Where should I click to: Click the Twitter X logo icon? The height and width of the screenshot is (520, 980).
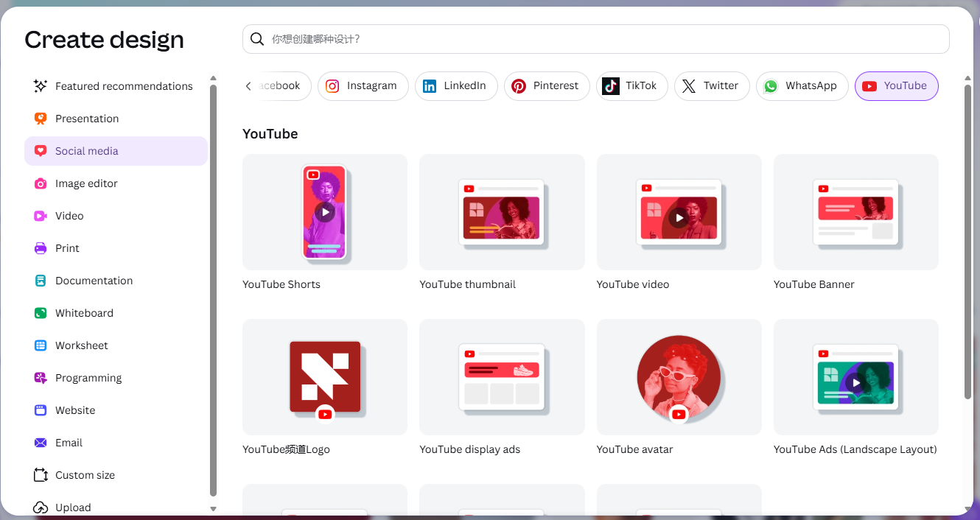pos(689,86)
